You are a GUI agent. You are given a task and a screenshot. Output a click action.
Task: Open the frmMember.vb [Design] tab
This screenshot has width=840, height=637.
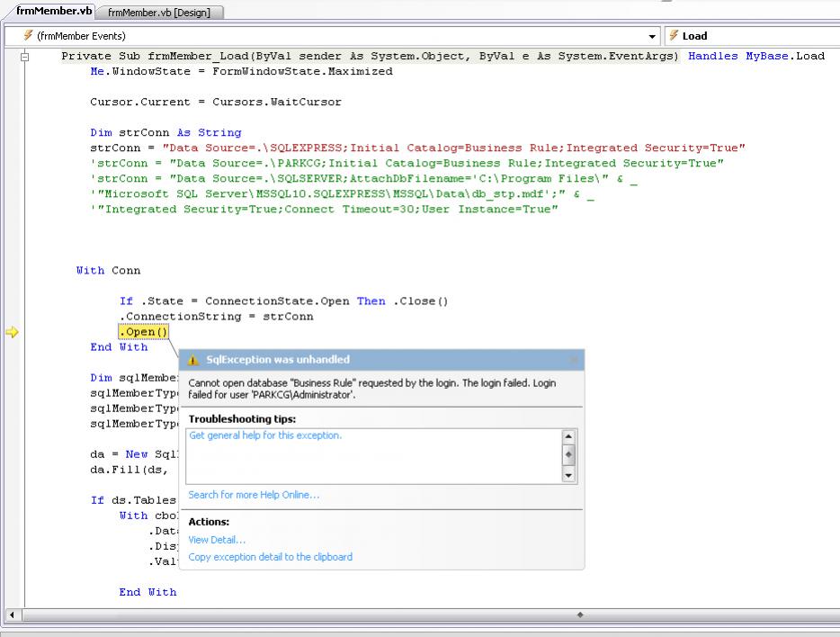click(159, 13)
